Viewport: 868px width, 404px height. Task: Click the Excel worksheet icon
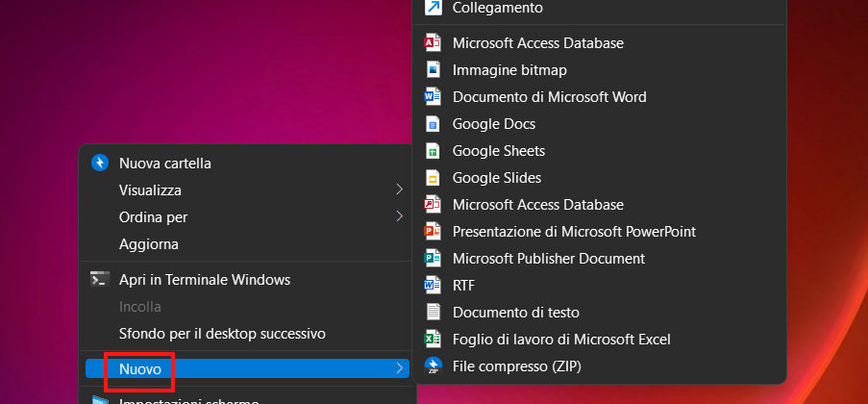coord(433,340)
